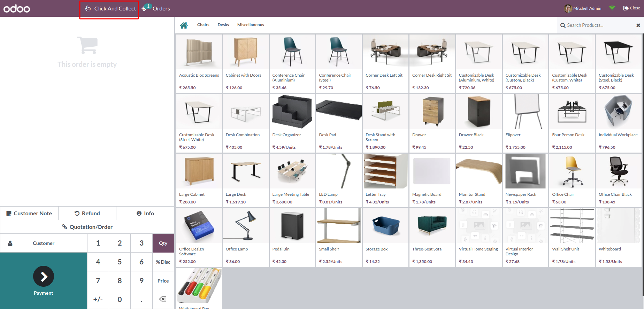644x309 pixels.
Task: Select Desk Stand with Screen
Action: [385, 123]
